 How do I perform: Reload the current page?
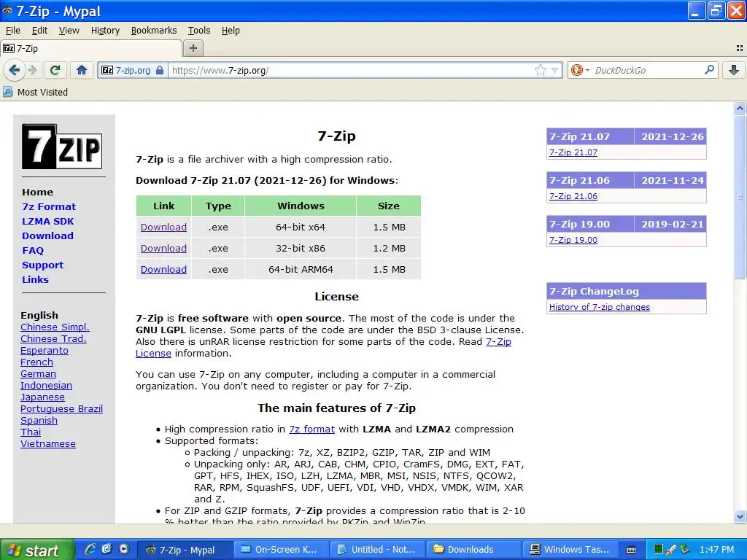[55, 71]
